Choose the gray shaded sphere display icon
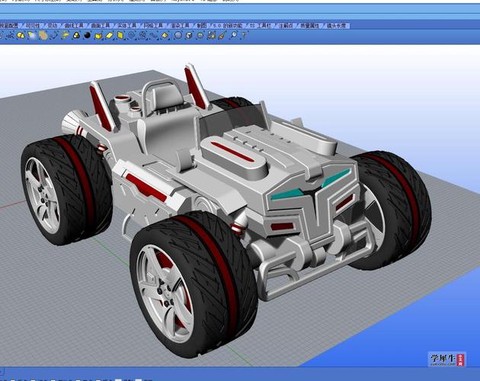 click(x=178, y=35)
